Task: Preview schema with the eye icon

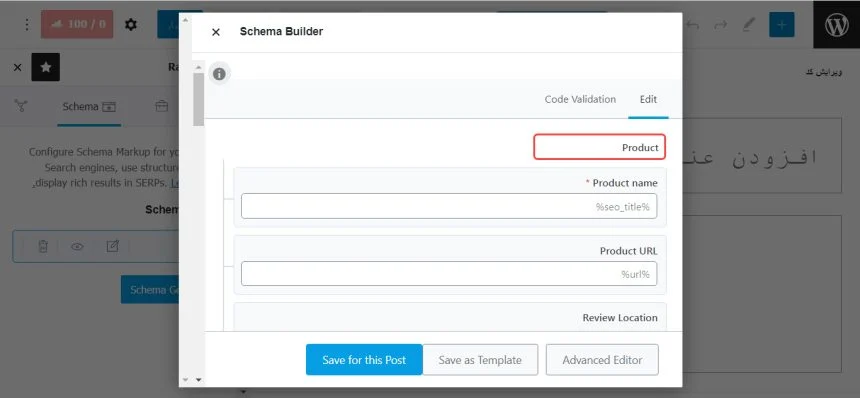Action: [x=77, y=247]
